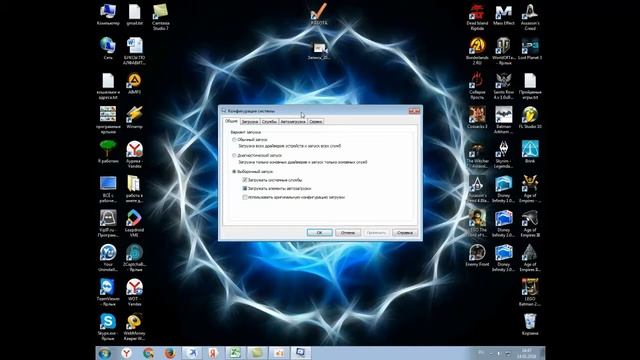Open the Brink game shortcut
This screenshot has height=360, width=640.
tap(530, 152)
